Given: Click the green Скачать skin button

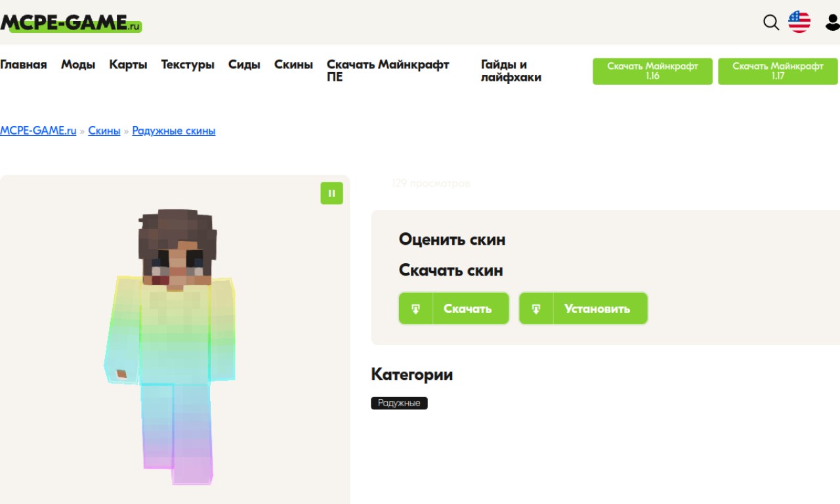Looking at the screenshot, I should (x=454, y=308).
